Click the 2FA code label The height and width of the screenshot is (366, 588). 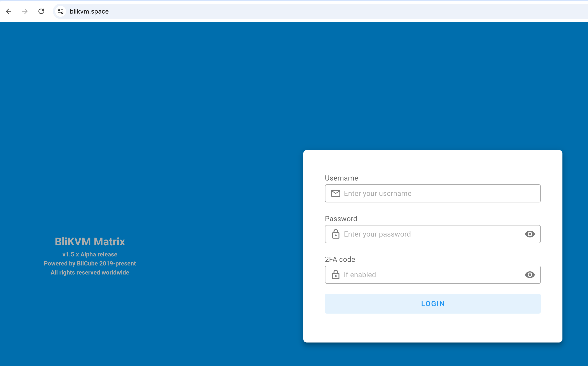[340, 260]
